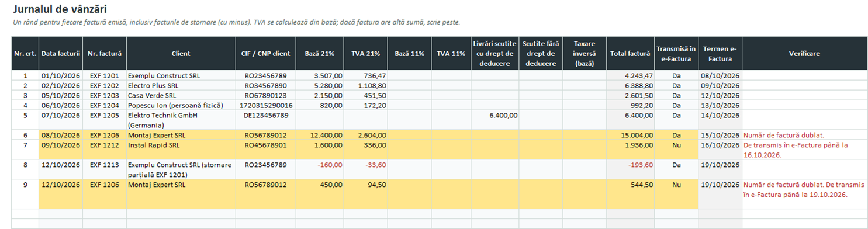The height and width of the screenshot is (229, 868).
Task: Select the 'Data facturii' column header
Action: pyautogui.click(x=61, y=53)
